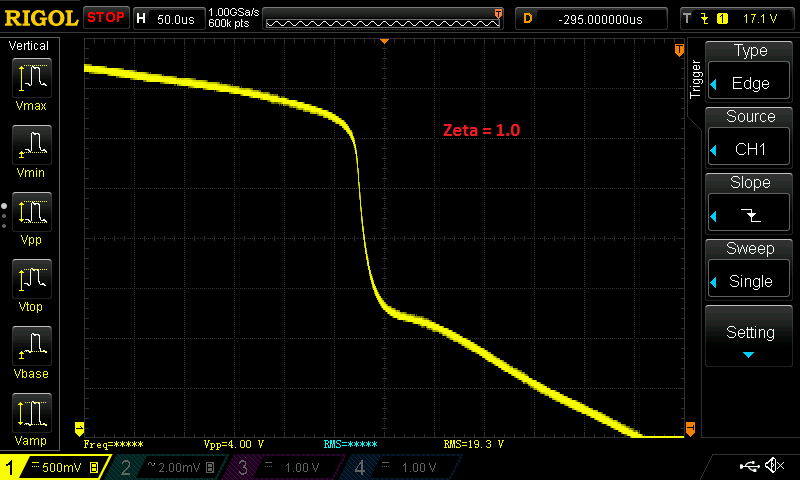
Task: Click the trigger level 17.1 V readout
Action: point(760,19)
